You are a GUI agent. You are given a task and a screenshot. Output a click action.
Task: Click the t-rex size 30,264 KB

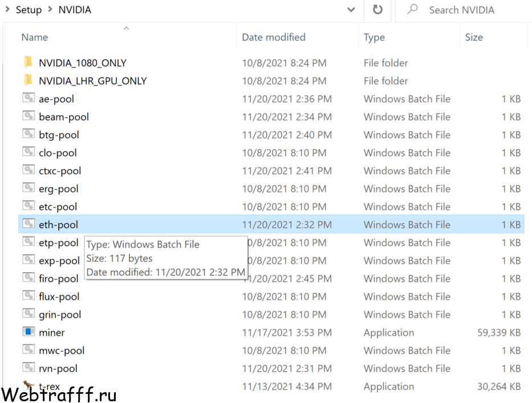click(x=499, y=386)
